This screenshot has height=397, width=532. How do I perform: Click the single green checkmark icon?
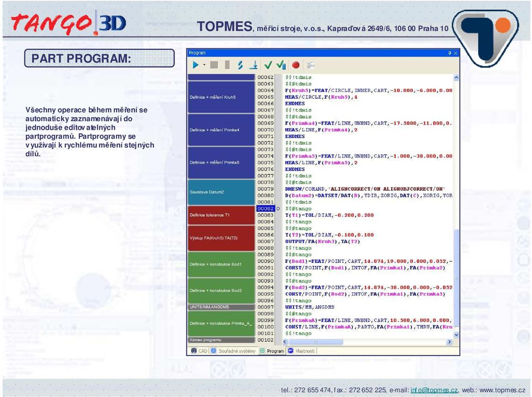[268, 65]
